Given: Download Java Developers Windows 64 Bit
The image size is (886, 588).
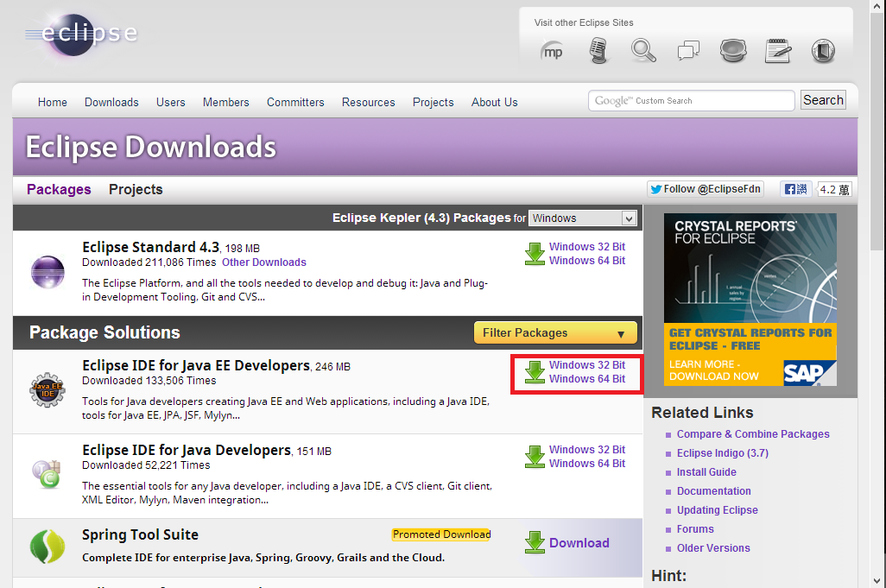Looking at the screenshot, I should point(587,464).
